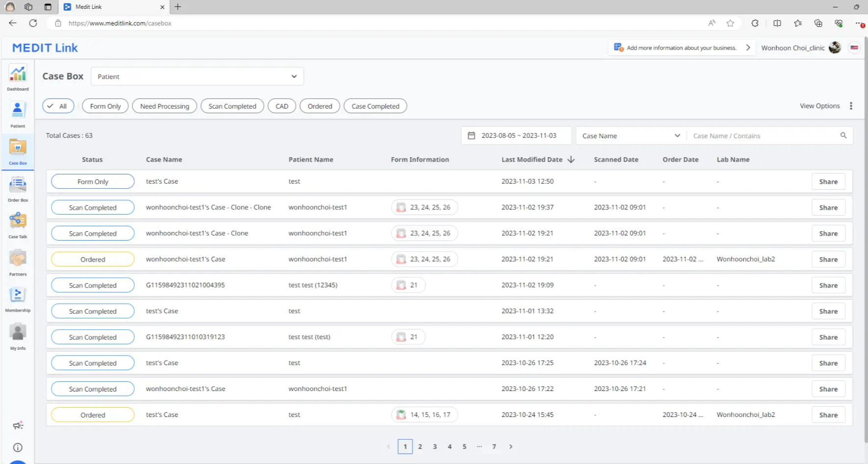868x464 pixels.
Task: Open the Patient dropdown next to Case Box
Action: (198, 76)
